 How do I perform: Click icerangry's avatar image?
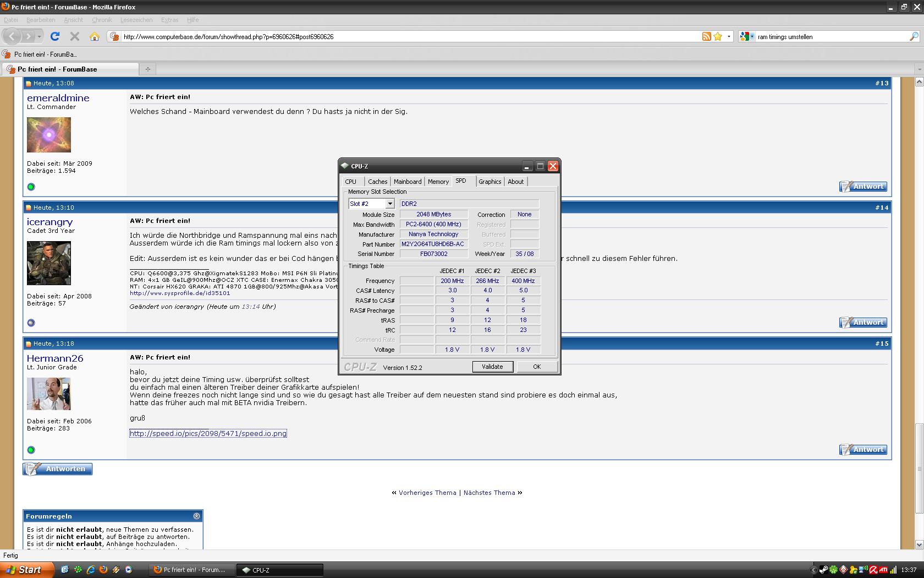pos(49,263)
